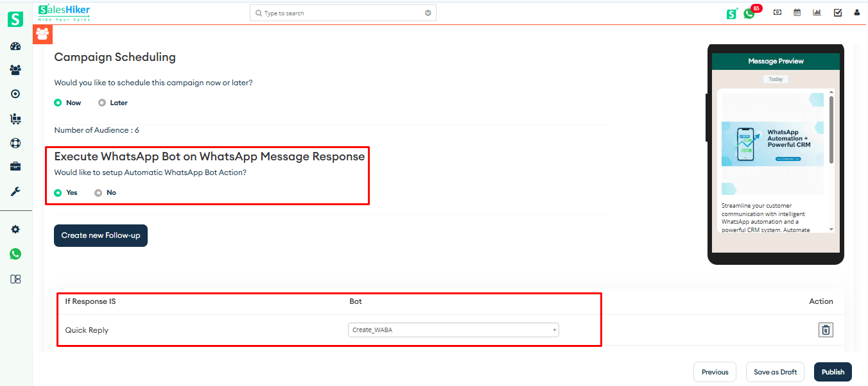The image size is (868, 386).
Task: Open the dashboard speedometer icon in sidebar
Action: point(15,46)
